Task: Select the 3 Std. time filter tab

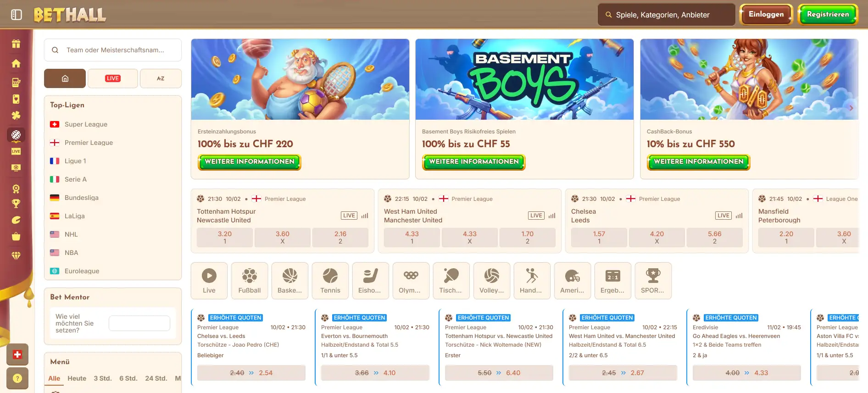Action: pyautogui.click(x=103, y=378)
